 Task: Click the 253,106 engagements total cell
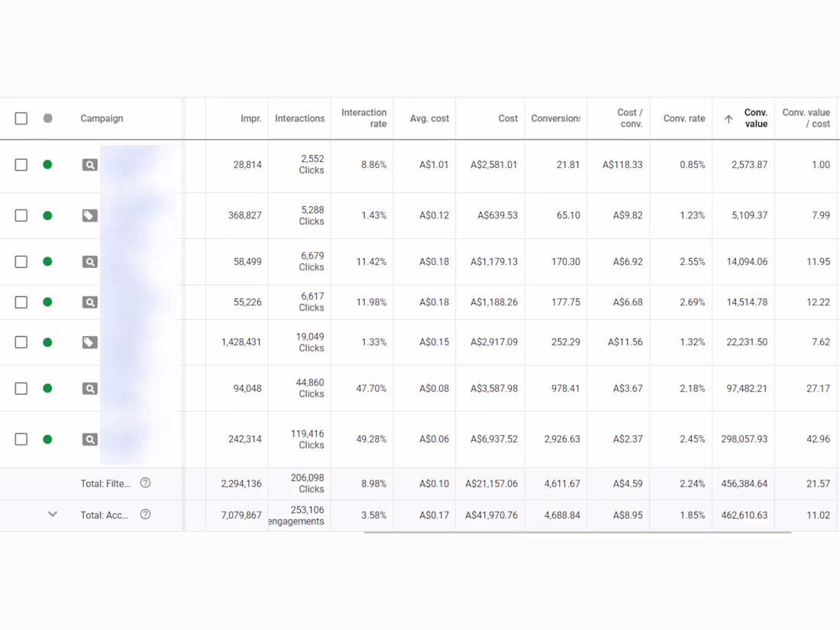[x=296, y=515]
